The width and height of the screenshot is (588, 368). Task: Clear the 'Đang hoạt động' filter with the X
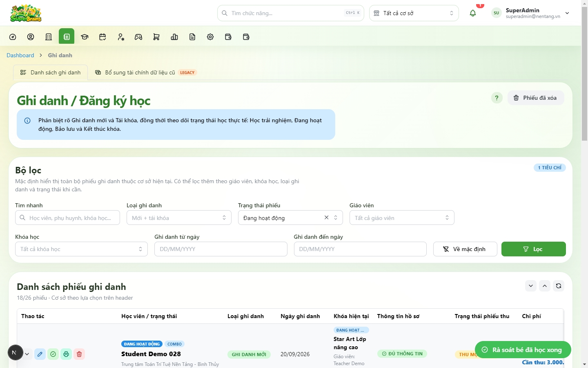click(326, 218)
